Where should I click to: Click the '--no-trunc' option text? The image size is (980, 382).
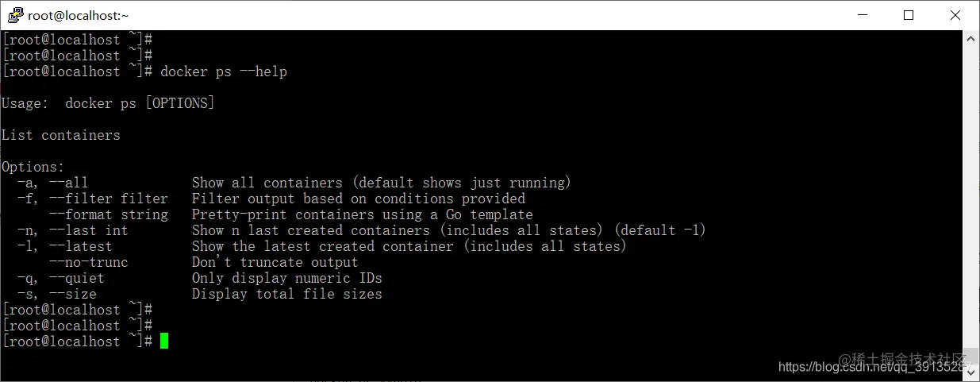[89, 262]
